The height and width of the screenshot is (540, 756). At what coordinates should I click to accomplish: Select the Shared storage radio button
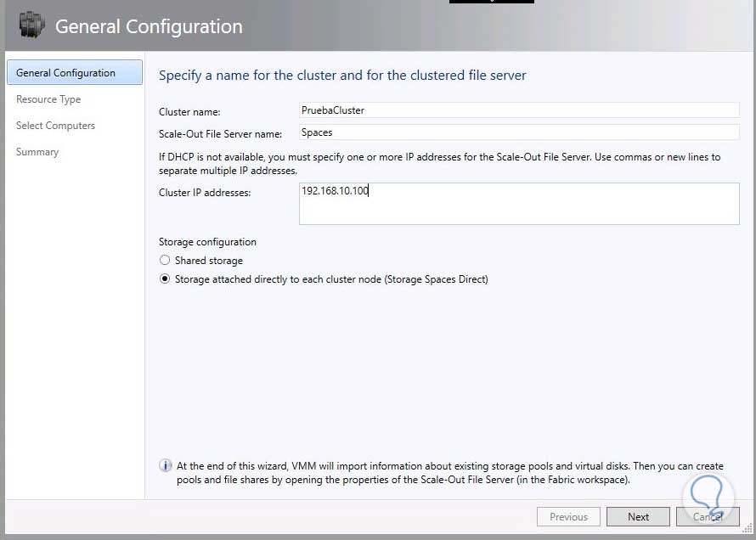[165, 260]
